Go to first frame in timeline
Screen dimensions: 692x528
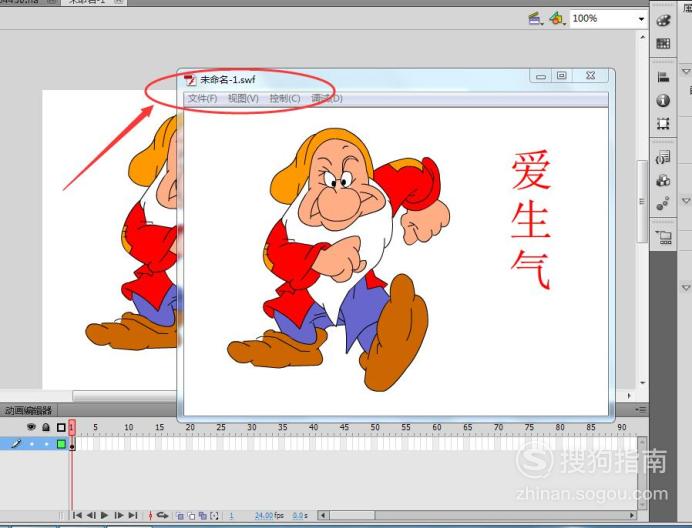coord(77,515)
